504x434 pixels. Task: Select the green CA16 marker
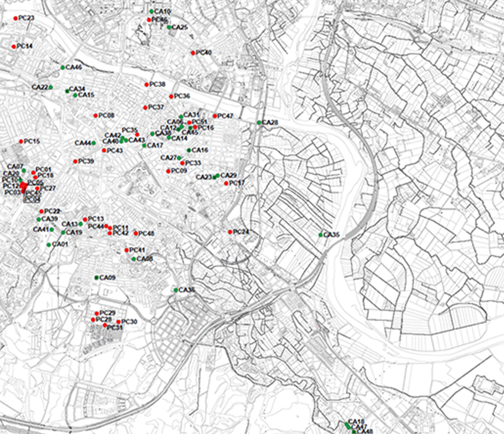189,150
